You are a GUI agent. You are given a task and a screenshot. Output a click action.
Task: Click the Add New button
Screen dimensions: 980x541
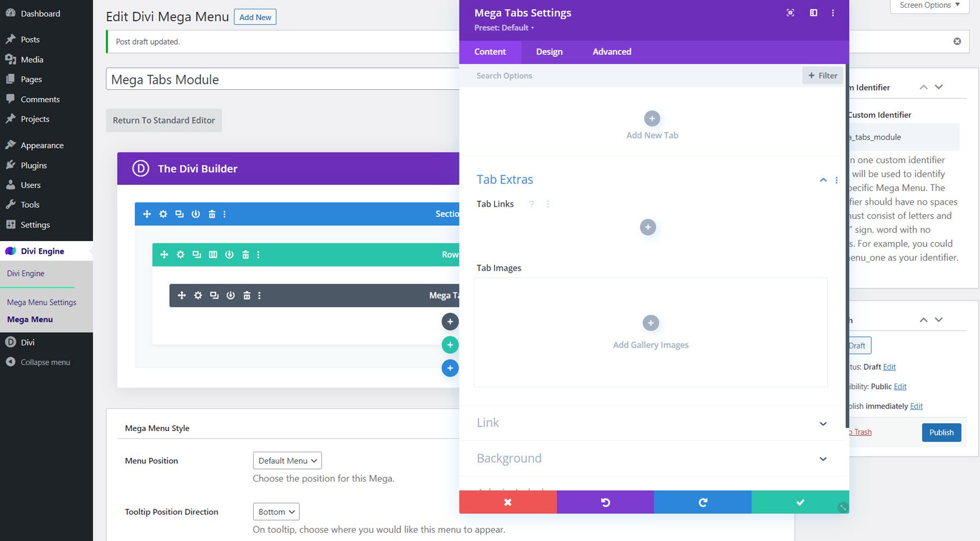pos(255,17)
